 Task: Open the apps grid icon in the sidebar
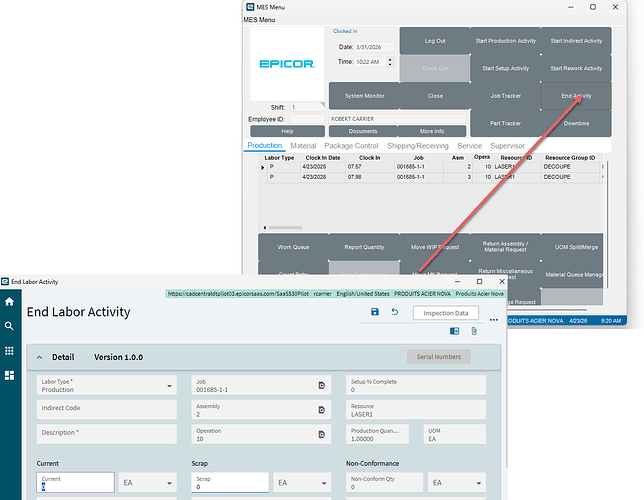[x=9, y=350]
